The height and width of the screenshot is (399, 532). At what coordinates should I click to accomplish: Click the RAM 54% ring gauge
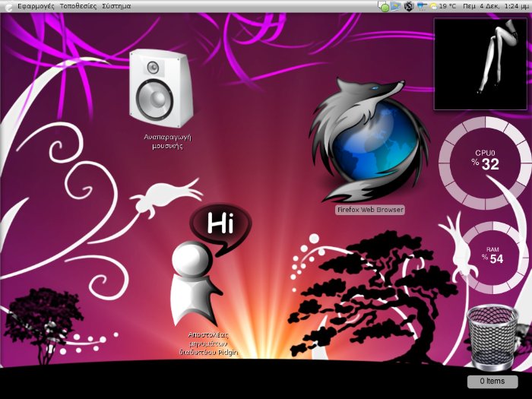click(492, 258)
